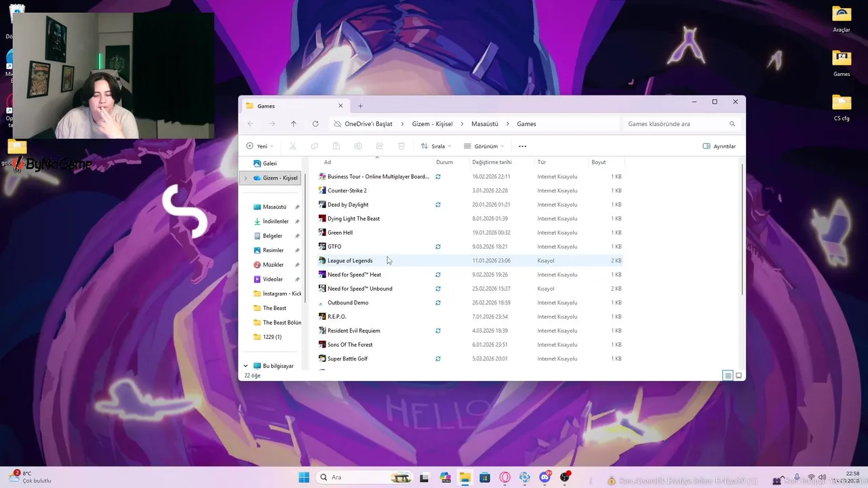Viewport: 868px width, 488px height.
Task: Select Videolar in the sidebar
Action: [273, 279]
